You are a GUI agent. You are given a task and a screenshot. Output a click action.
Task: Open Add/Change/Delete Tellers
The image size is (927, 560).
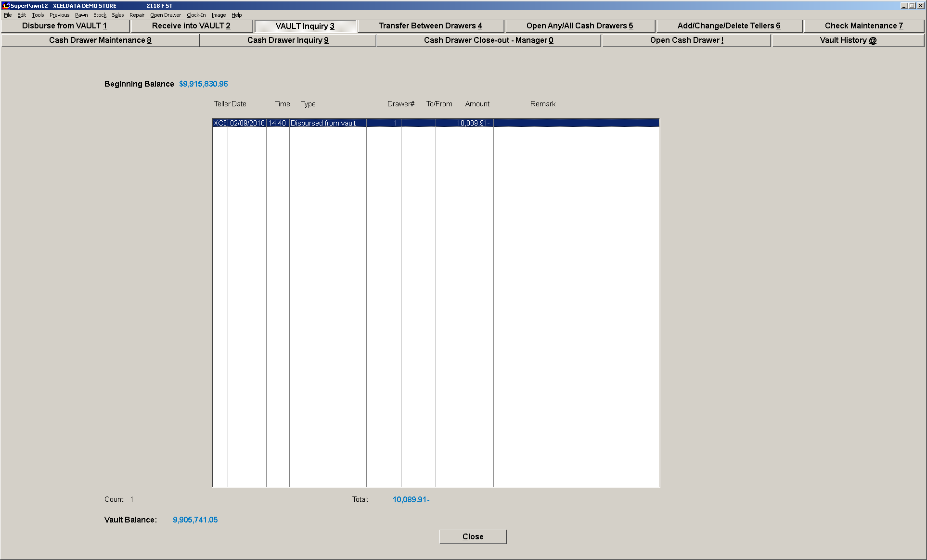point(729,26)
